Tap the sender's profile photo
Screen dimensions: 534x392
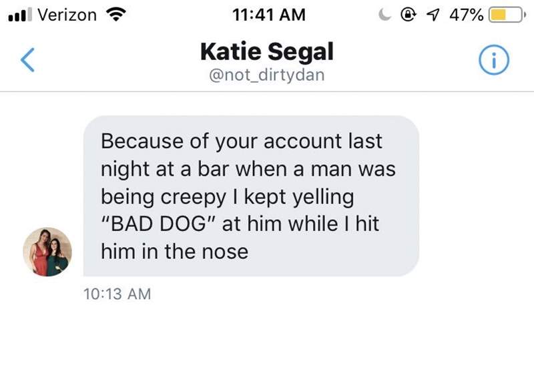pos(47,251)
